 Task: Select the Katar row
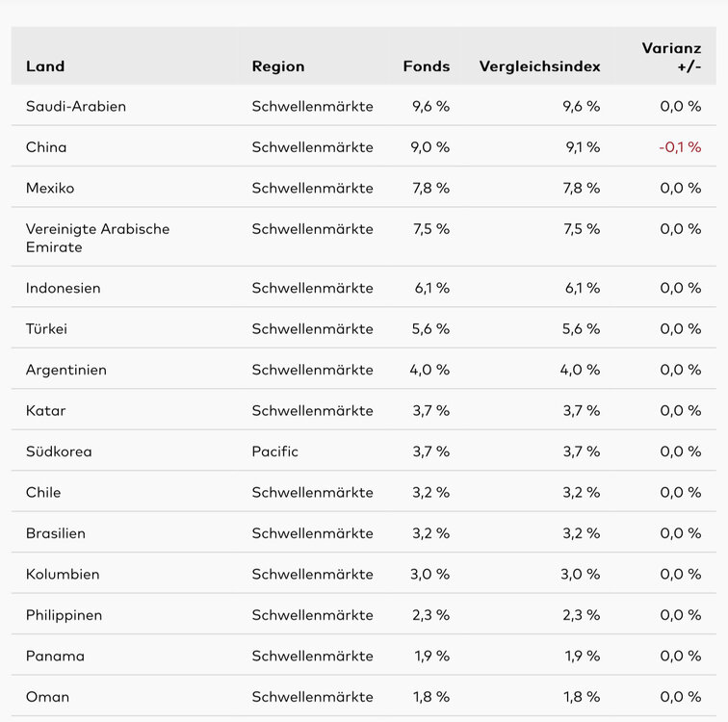click(x=45, y=411)
